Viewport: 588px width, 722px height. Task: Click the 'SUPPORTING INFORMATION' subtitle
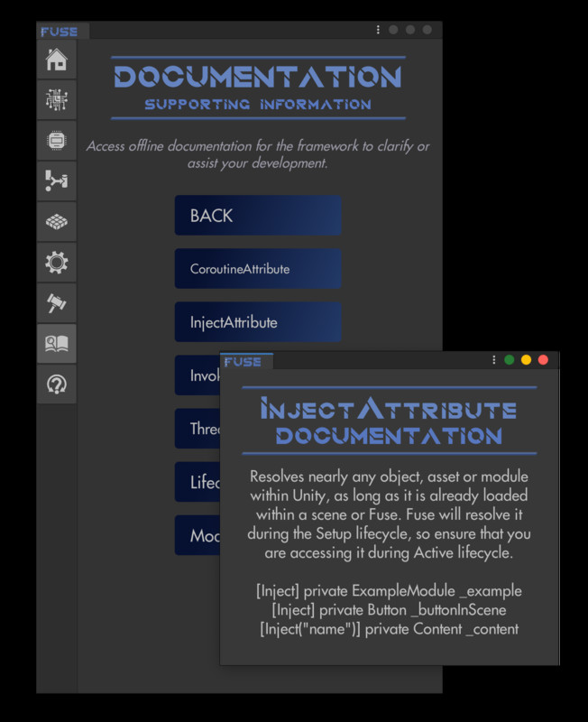pyautogui.click(x=258, y=105)
